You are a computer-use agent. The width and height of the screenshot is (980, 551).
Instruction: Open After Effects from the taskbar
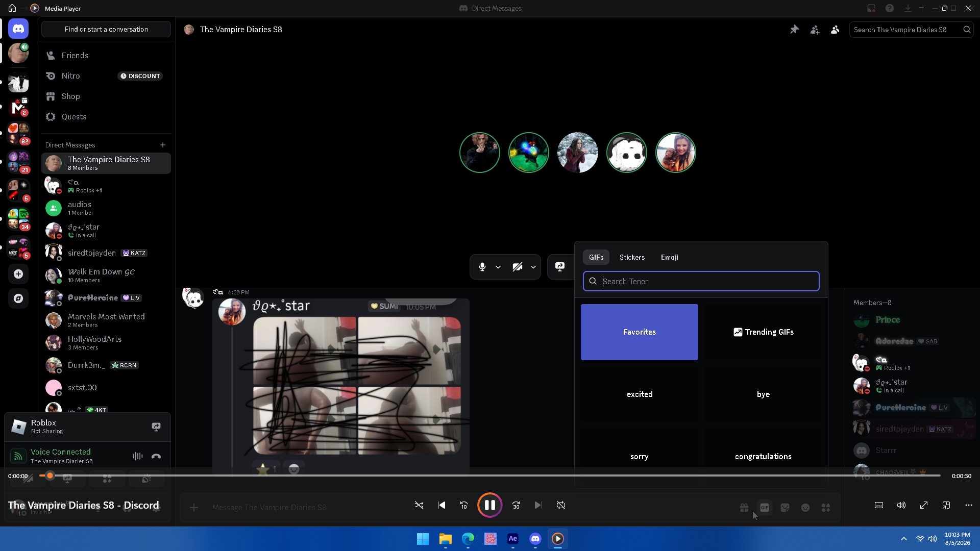point(513,539)
